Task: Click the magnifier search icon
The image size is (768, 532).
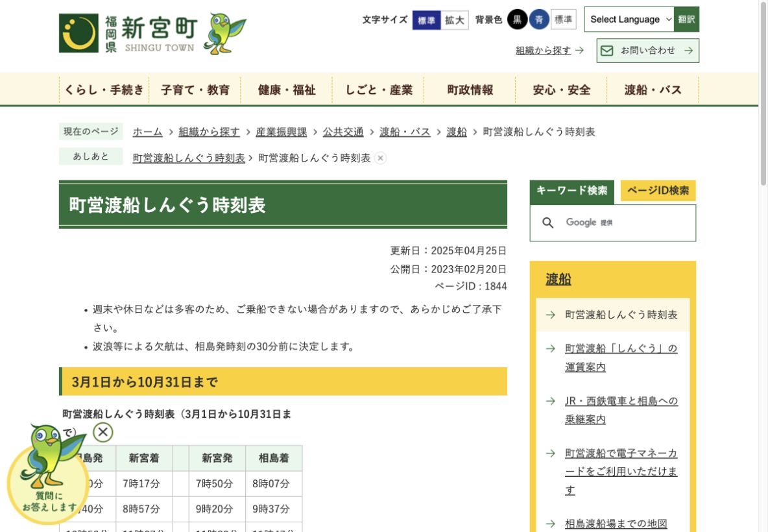Action: (x=547, y=223)
